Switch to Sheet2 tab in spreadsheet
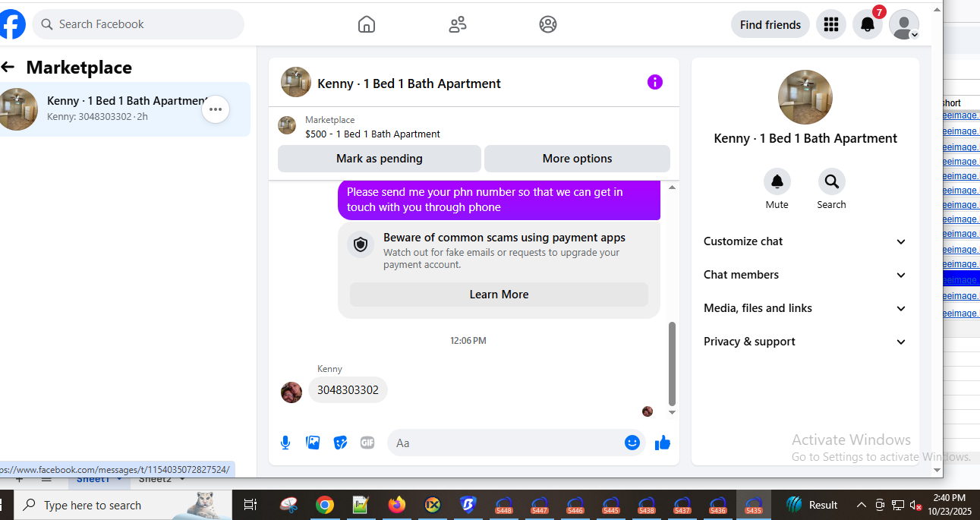 (x=156, y=480)
